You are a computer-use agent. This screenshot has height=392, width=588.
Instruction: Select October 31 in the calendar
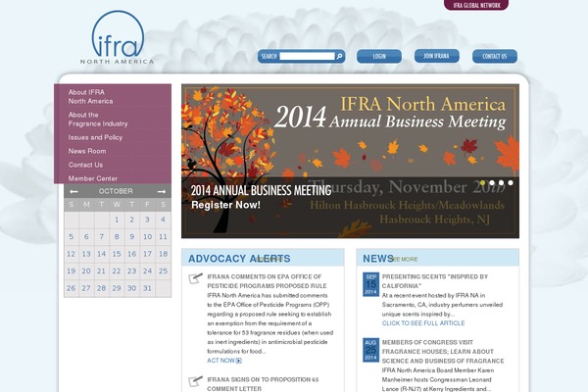(x=147, y=288)
